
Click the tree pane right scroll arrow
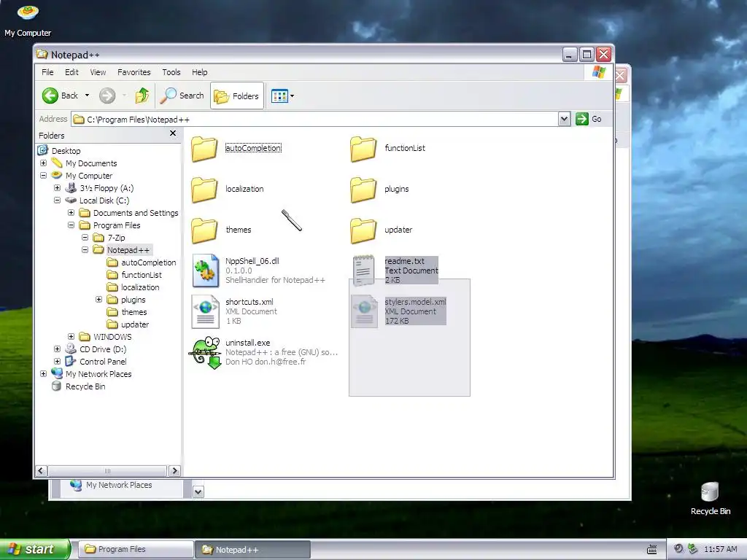coord(174,470)
